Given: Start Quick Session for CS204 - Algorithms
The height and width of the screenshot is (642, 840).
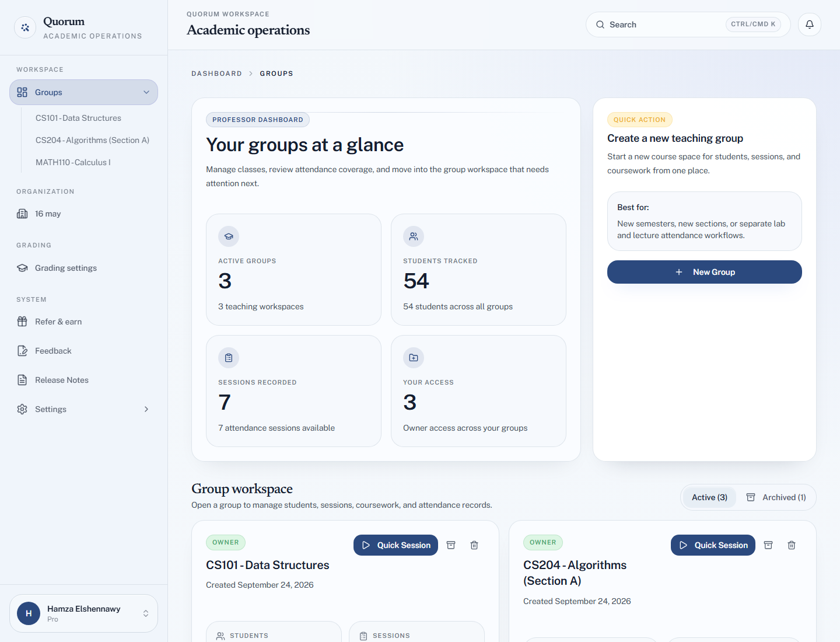Looking at the screenshot, I should (x=713, y=545).
